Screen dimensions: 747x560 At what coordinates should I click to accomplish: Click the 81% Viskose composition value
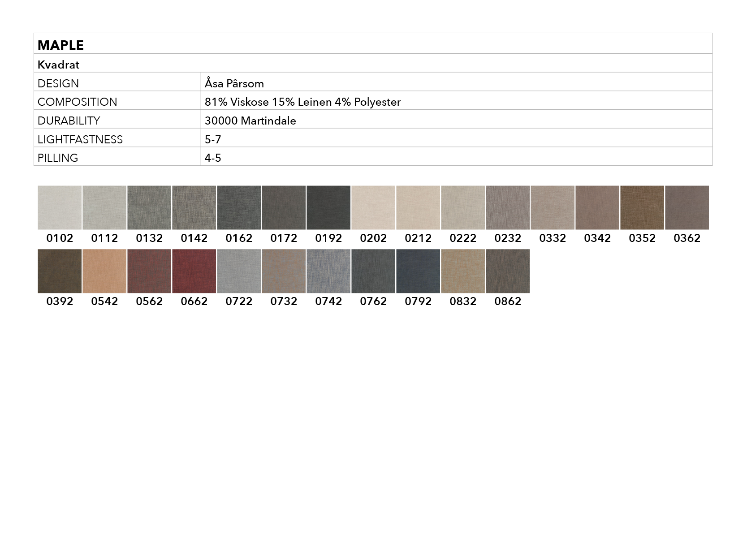[302, 102]
